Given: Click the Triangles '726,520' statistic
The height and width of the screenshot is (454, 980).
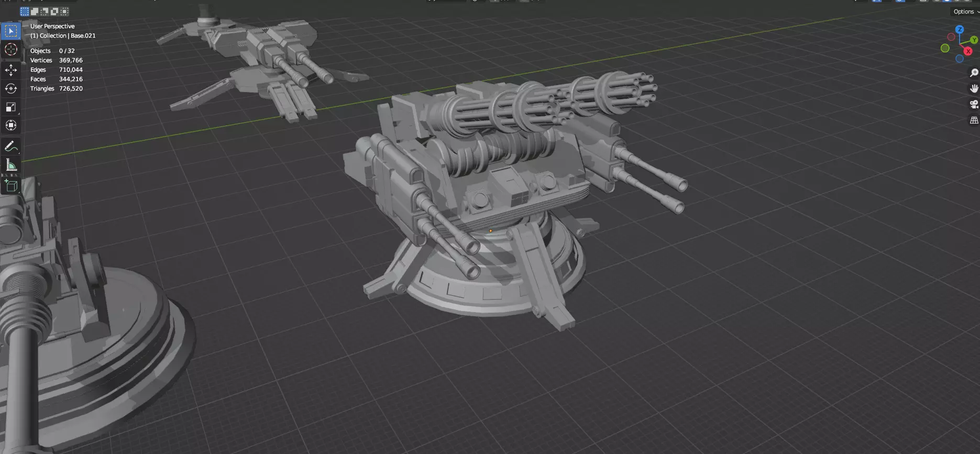Looking at the screenshot, I should coord(71,88).
